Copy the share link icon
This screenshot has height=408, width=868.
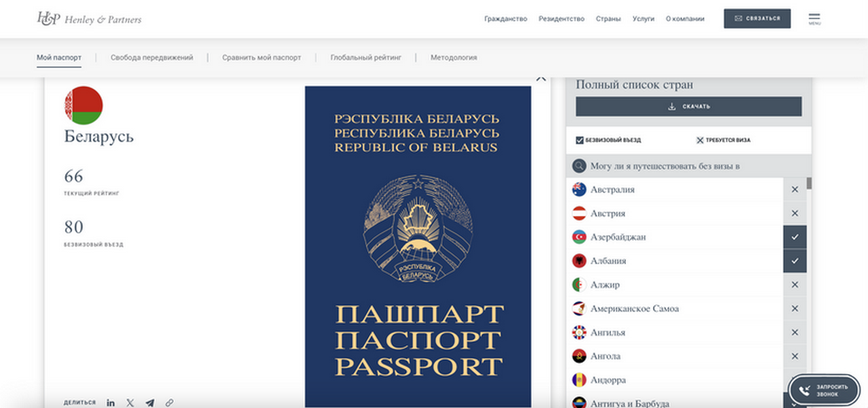tap(170, 403)
